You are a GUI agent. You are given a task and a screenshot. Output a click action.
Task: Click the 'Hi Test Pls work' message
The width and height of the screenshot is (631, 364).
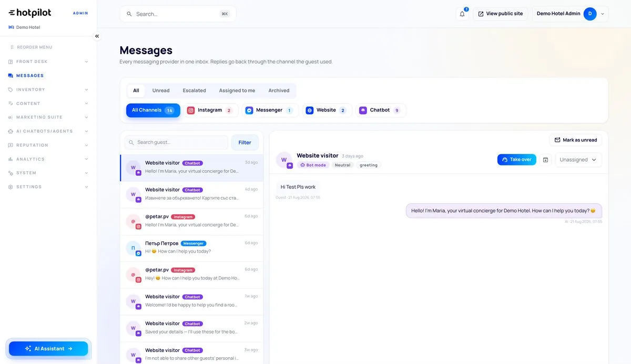pos(298,186)
